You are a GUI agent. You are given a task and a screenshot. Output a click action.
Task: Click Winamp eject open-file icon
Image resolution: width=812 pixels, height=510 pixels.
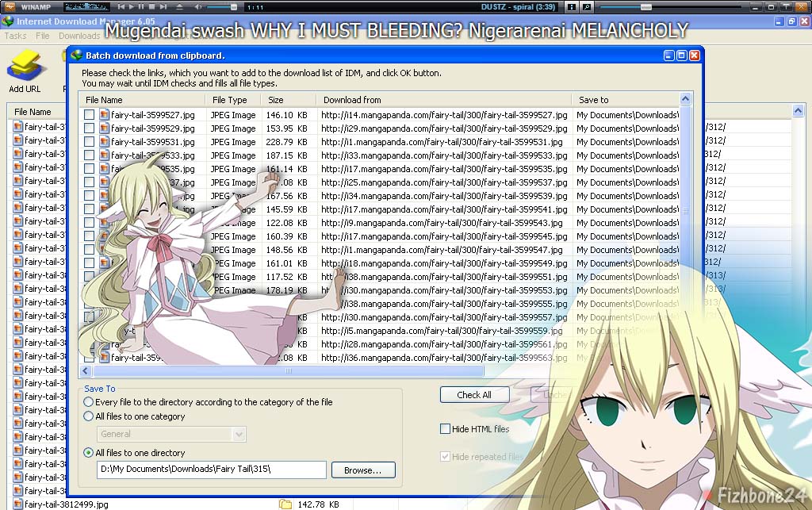(x=179, y=6)
